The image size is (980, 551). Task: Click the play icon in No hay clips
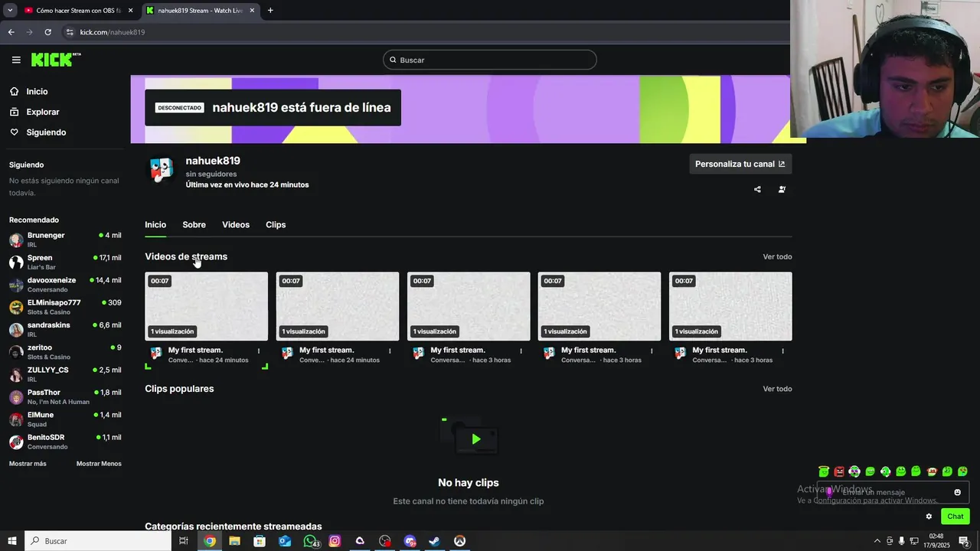[x=475, y=439]
